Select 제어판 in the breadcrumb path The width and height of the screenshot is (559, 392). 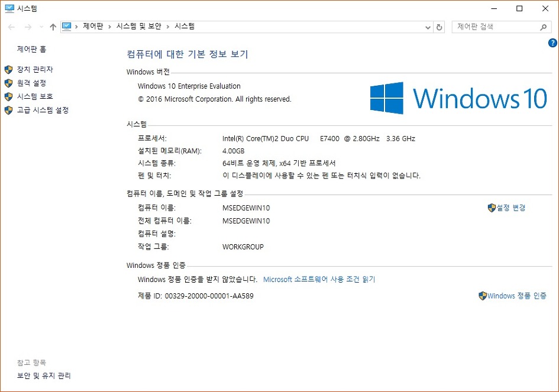tap(93, 27)
